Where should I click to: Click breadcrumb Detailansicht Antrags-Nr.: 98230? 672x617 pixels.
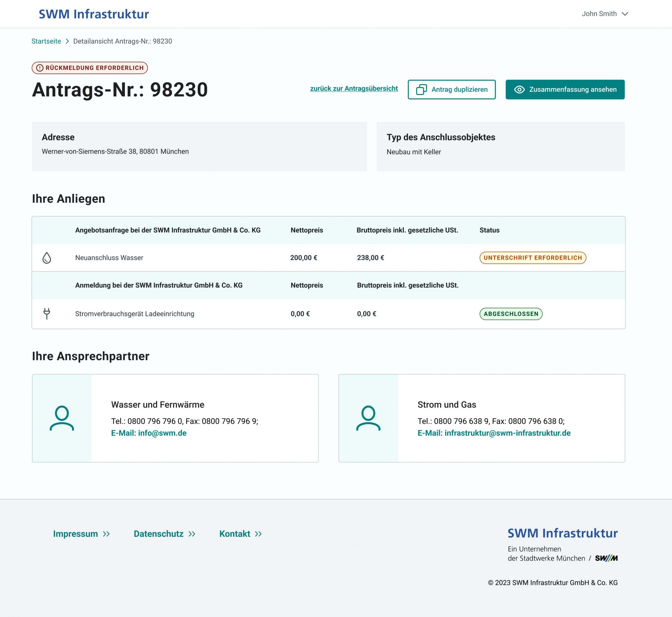(123, 41)
